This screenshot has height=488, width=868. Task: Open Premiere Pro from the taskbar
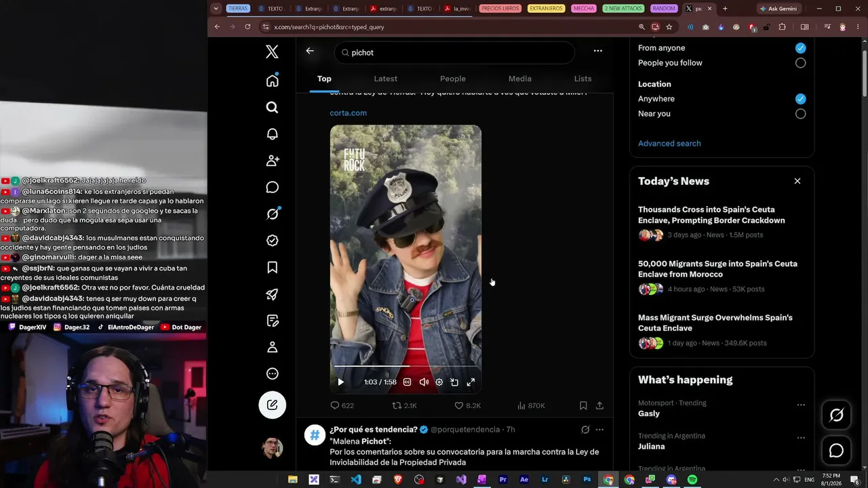503,480
